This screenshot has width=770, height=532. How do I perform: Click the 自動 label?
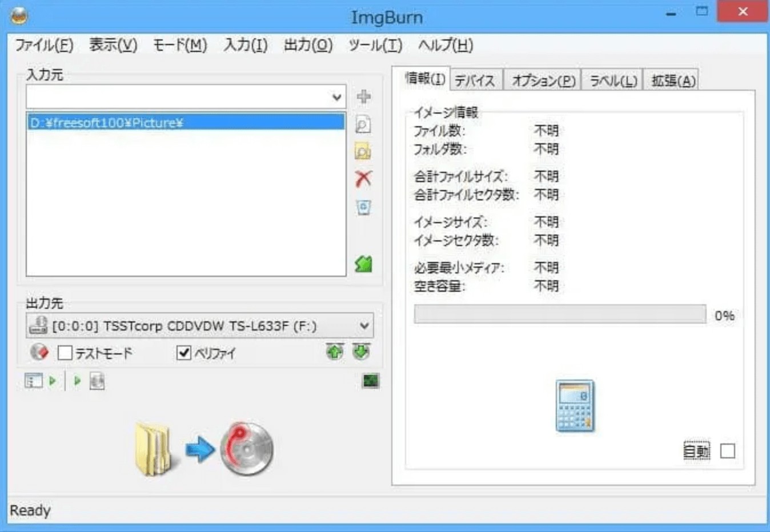tap(697, 452)
